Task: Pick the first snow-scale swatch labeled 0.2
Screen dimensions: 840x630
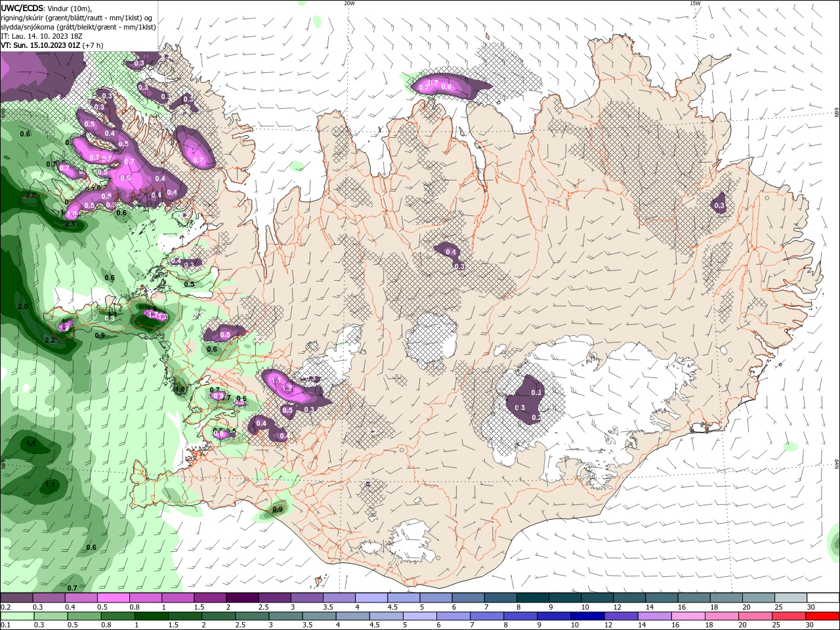Action: 16,598
